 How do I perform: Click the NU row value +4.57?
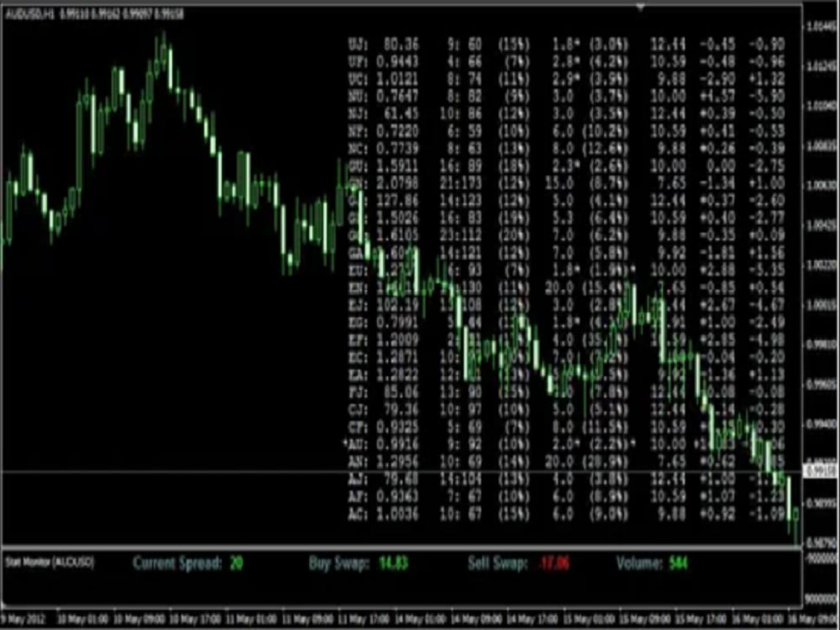click(718, 97)
